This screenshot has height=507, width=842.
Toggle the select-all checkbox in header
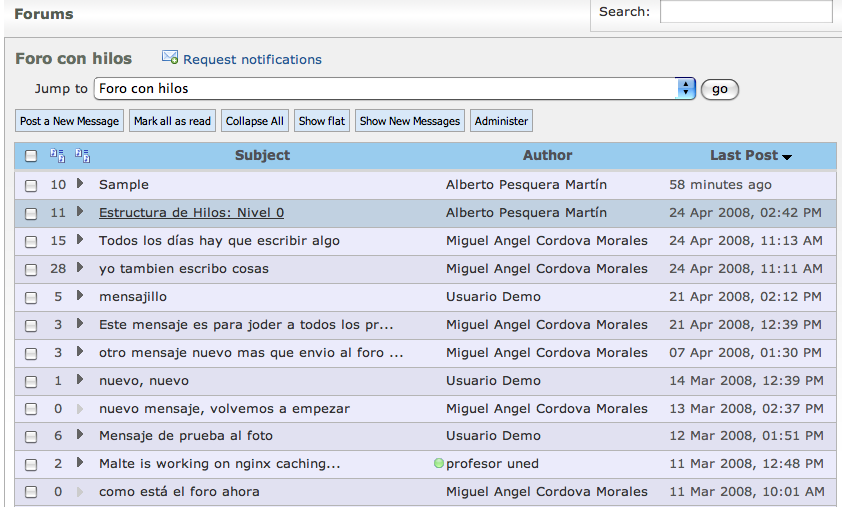[31, 156]
